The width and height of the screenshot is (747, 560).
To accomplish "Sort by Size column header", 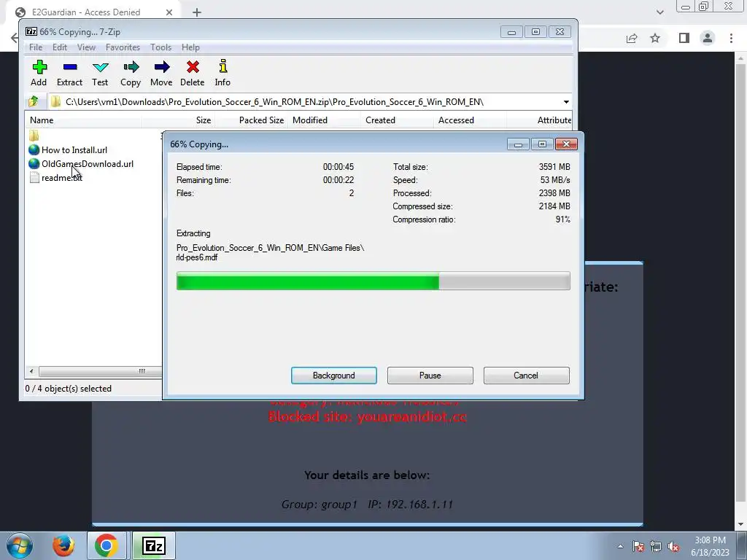I will click(x=179, y=120).
